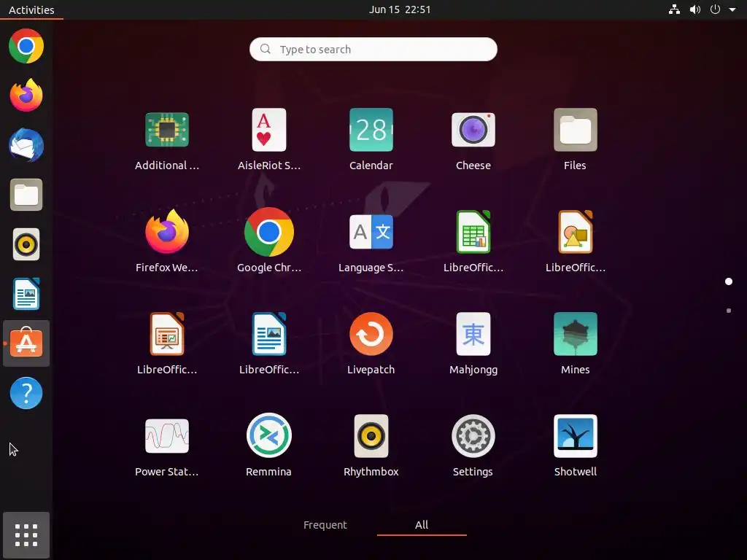Viewport: 747px width, 560px height.
Task: Open Files from the app grid
Action: tap(576, 130)
